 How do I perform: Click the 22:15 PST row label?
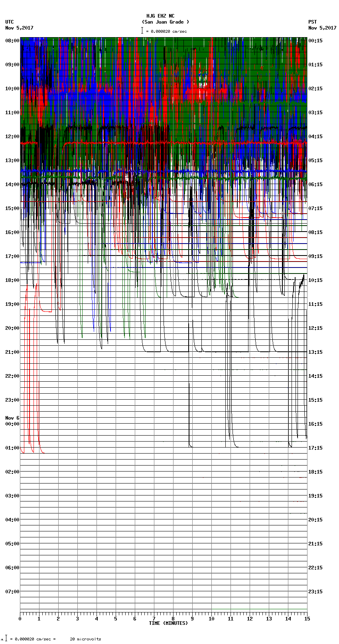(315, 568)
